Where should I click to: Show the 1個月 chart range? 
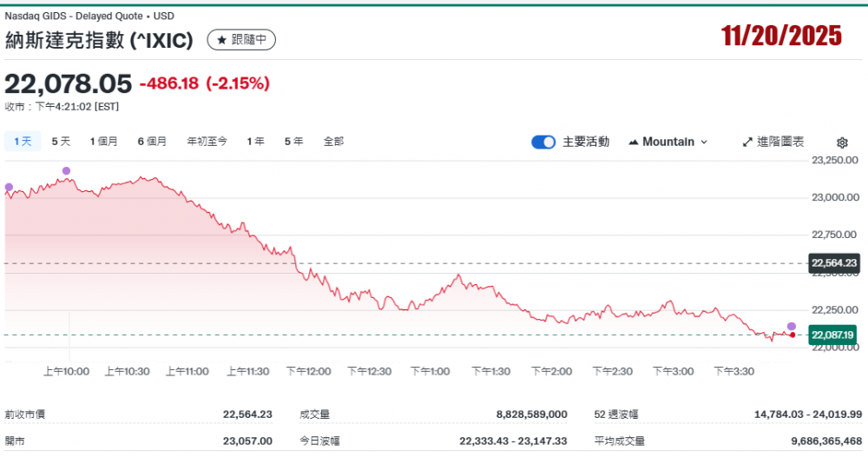pyautogui.click(x=103, y=142)
